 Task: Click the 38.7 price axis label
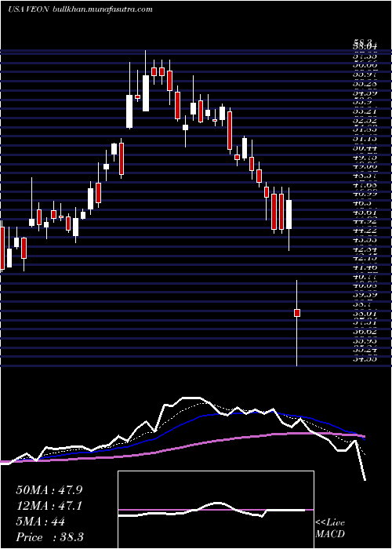coord(362,304)
